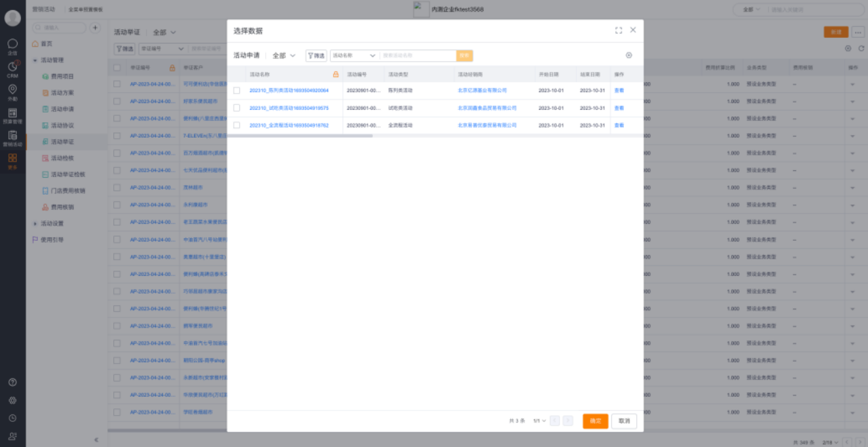
Task: Click dialog horizontal scrollbar
Action: tap(300, 136)
